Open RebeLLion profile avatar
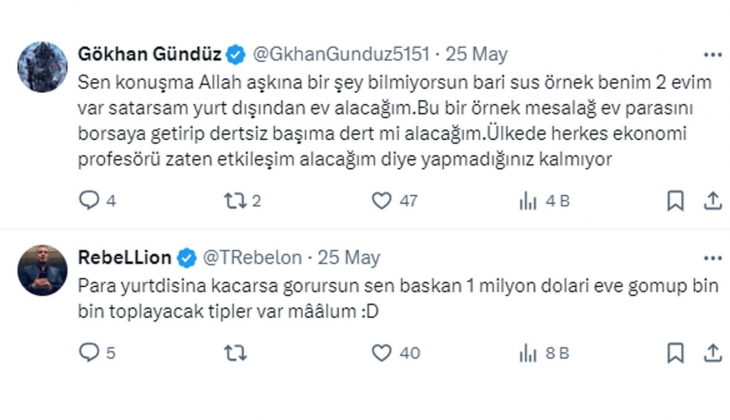The image size is (730, 420). (42, 270)
